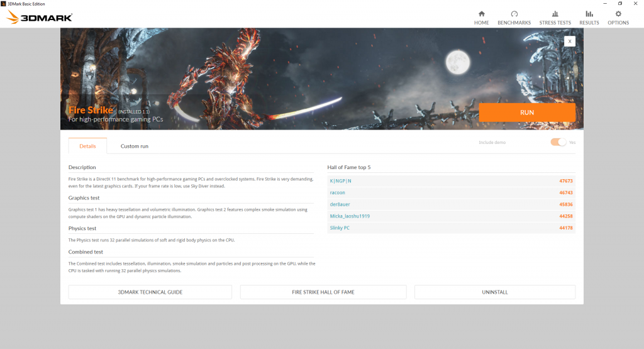The image size is (644, 349).
Task: Open Micka_laoshu1919 hall of fame entry
Action: tap(350, 216)
